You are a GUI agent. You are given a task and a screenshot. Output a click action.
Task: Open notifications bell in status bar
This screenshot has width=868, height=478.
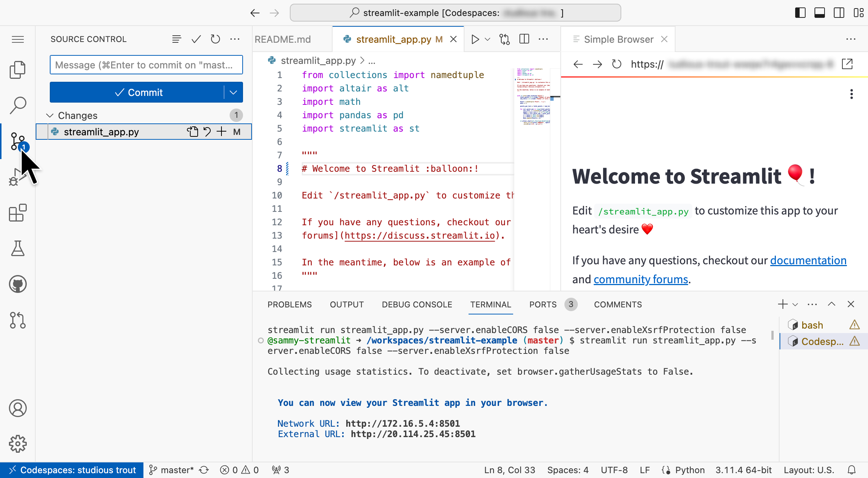[x=852, y=470]
